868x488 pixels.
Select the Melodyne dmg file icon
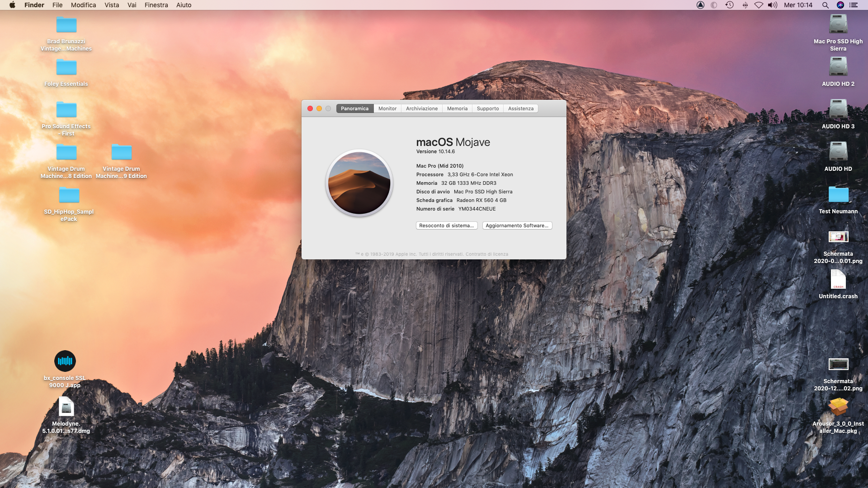coord(66,407)
